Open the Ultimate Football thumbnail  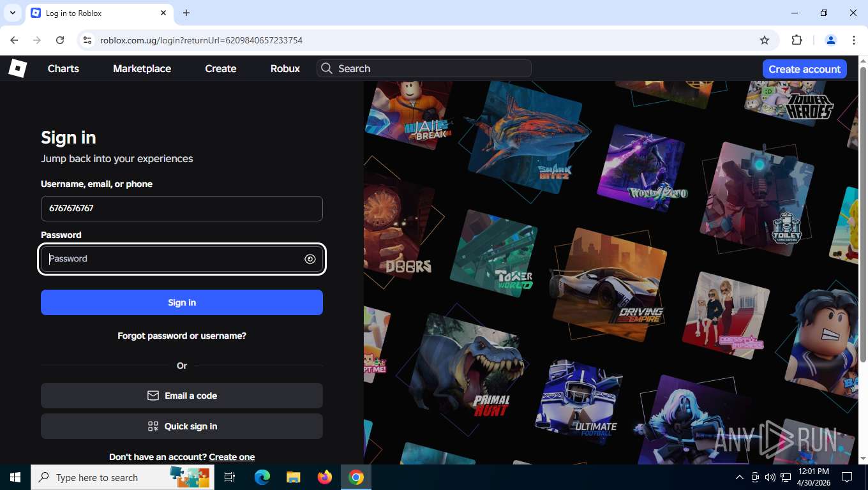coord(578,401)
